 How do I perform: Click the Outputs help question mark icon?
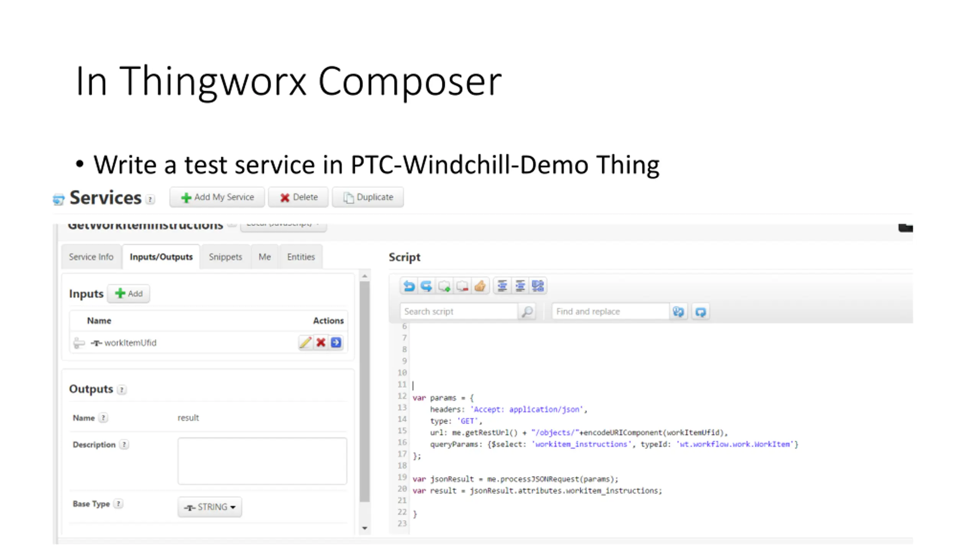coord(121,390)
